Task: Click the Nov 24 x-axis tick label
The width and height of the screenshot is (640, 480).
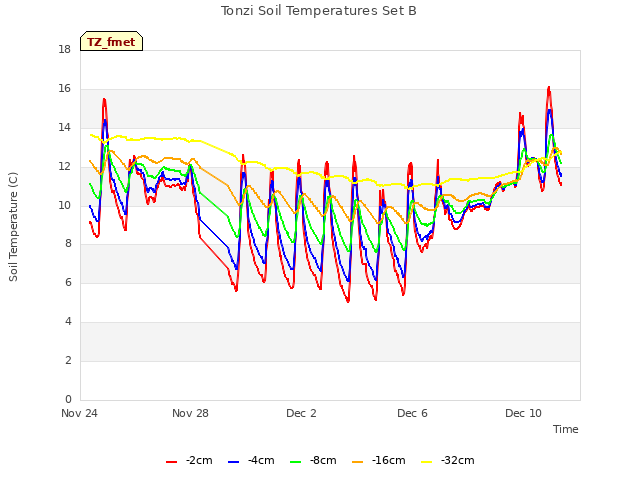Action: point(80,413)
